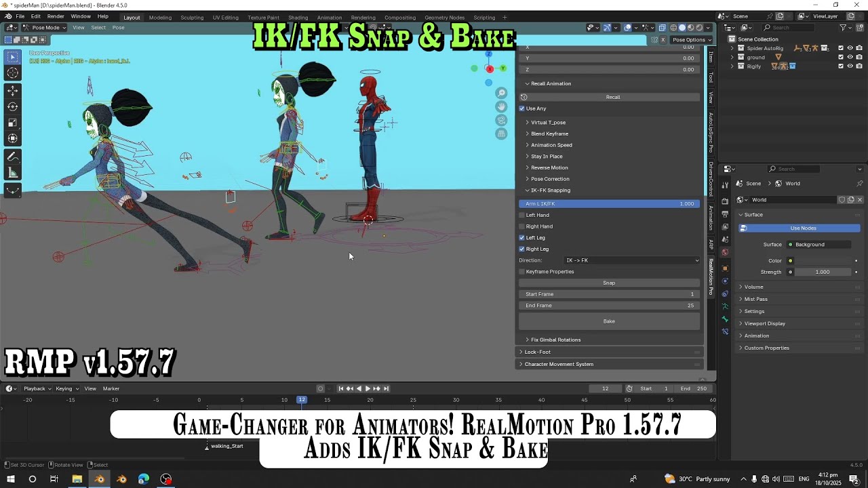Open the Output properties tab icon
The width and height of the screenshot is (868, 488).
pyautogui.click(x=725, y=214)
